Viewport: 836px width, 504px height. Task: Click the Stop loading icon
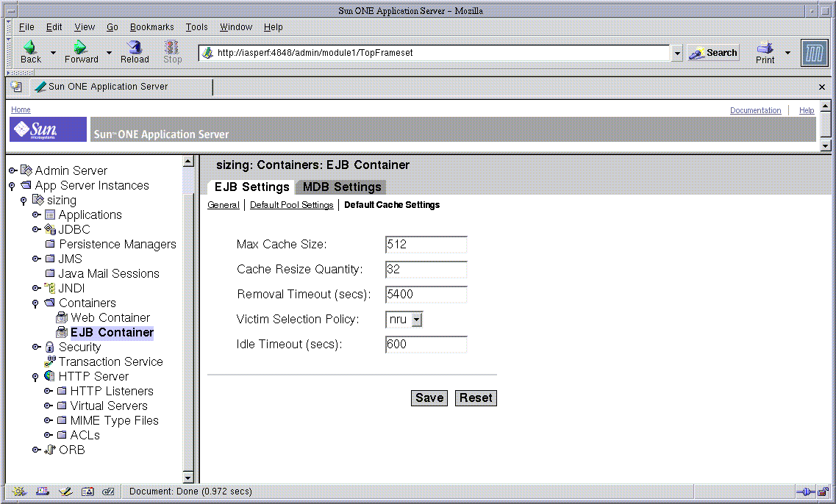[171, 47]
